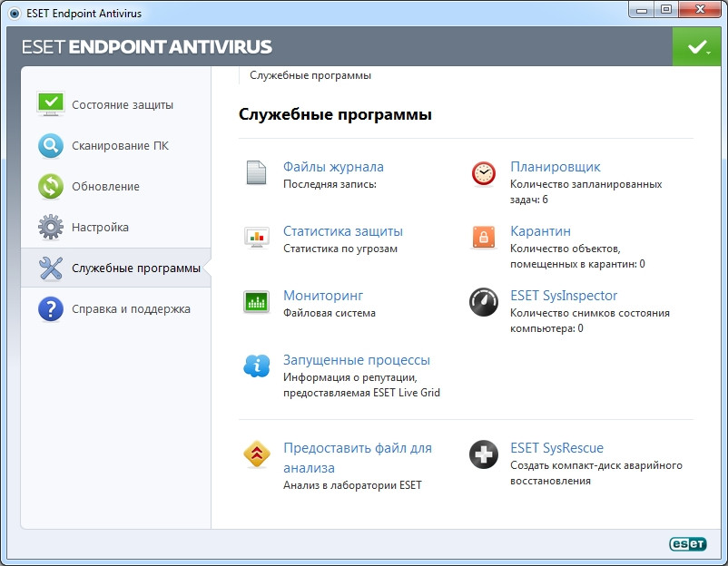The width and height of the screenshot is (728, 566).
Task: Maximize the ESET Endpoint Antivirus window
Action: point(666,10)
